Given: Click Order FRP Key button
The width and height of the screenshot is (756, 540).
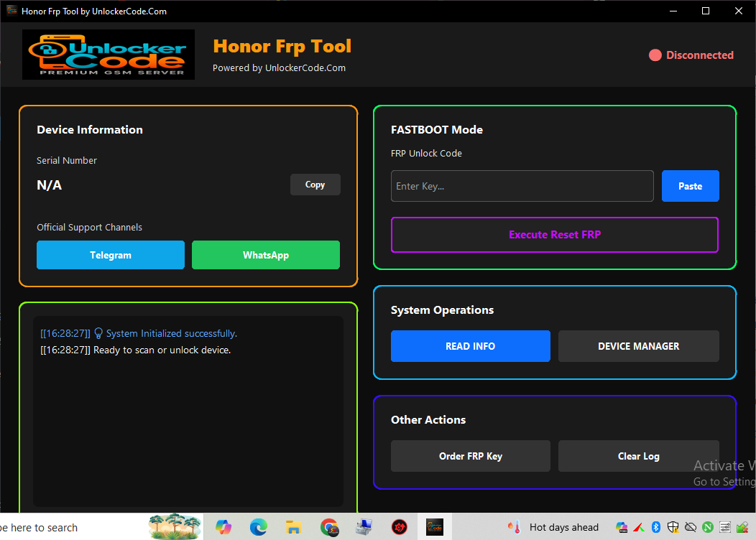Looking at the screenshot, I should 470,456.
